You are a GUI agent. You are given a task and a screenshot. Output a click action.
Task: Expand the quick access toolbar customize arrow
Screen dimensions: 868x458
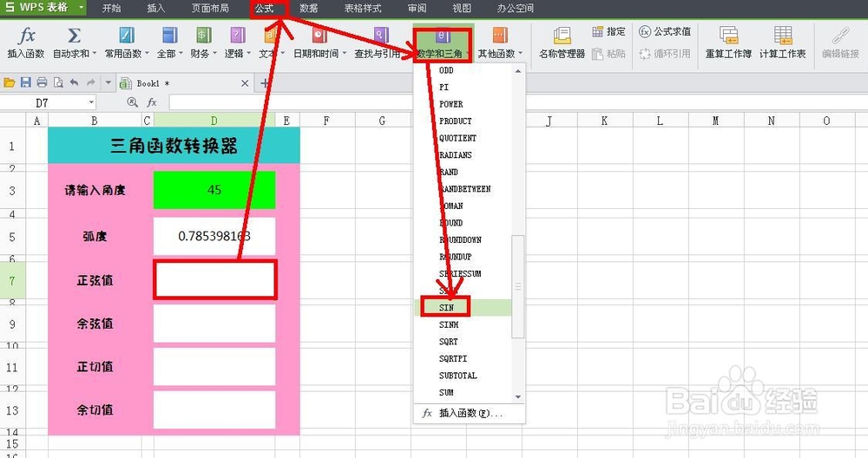pos(108,83)
